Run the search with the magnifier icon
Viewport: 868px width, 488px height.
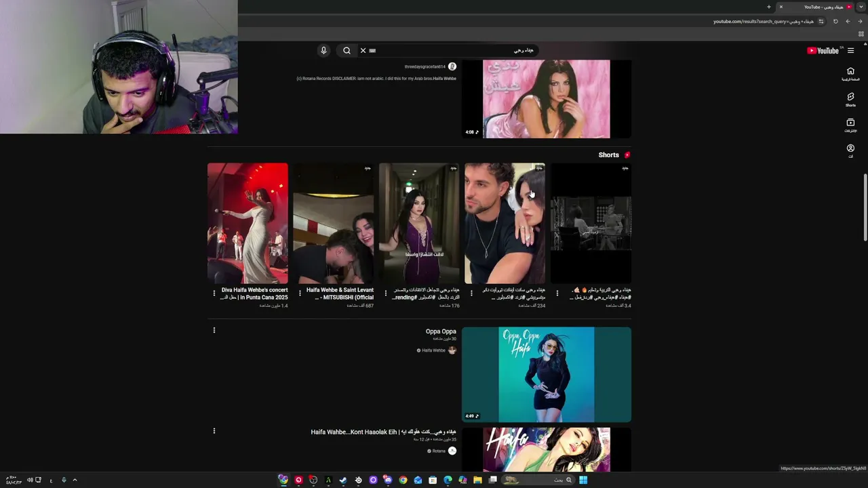[347, 50]
